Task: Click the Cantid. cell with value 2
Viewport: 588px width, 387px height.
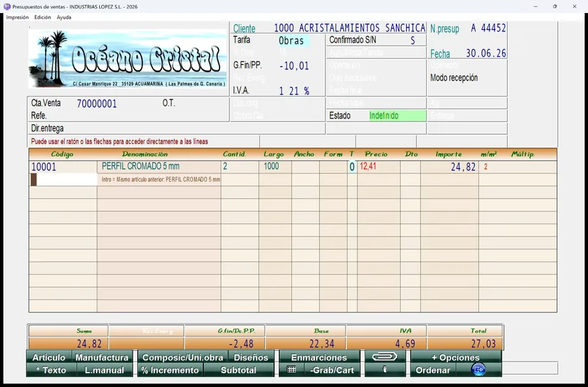Action: 240,166
